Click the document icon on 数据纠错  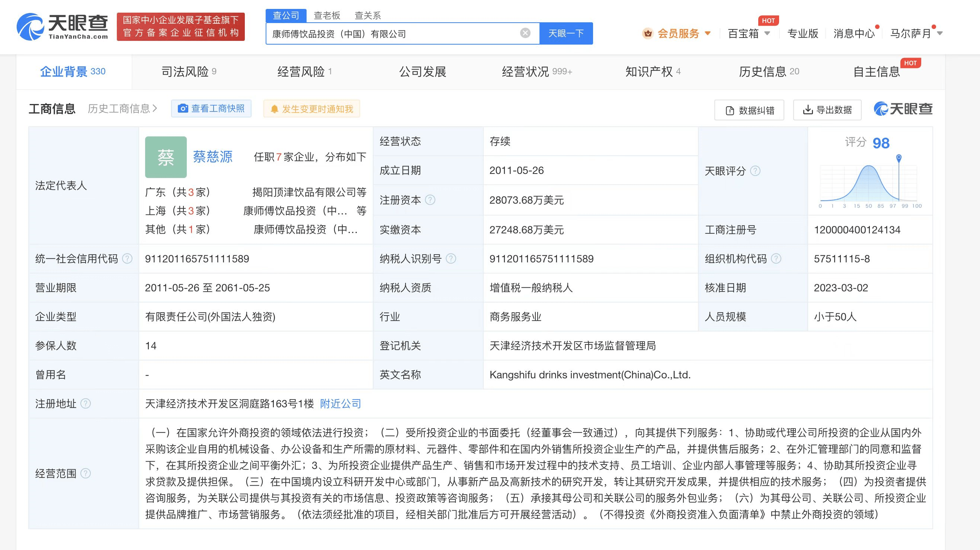(x=729, y=110)
